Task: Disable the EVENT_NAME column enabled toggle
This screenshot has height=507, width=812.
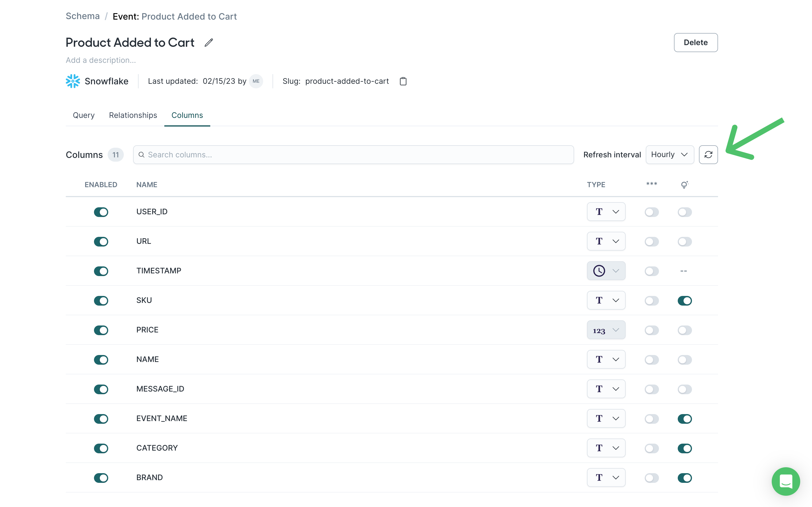Action: [x=101, y=418]
